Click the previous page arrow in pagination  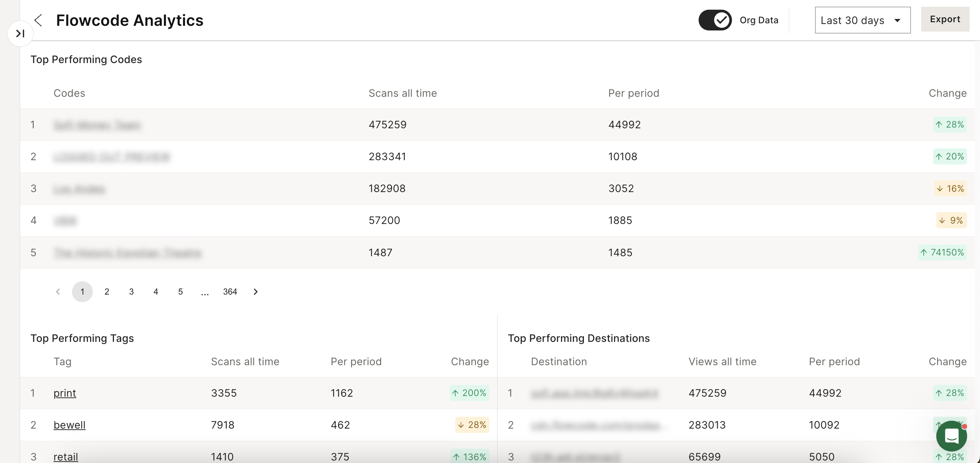(58, 291)
